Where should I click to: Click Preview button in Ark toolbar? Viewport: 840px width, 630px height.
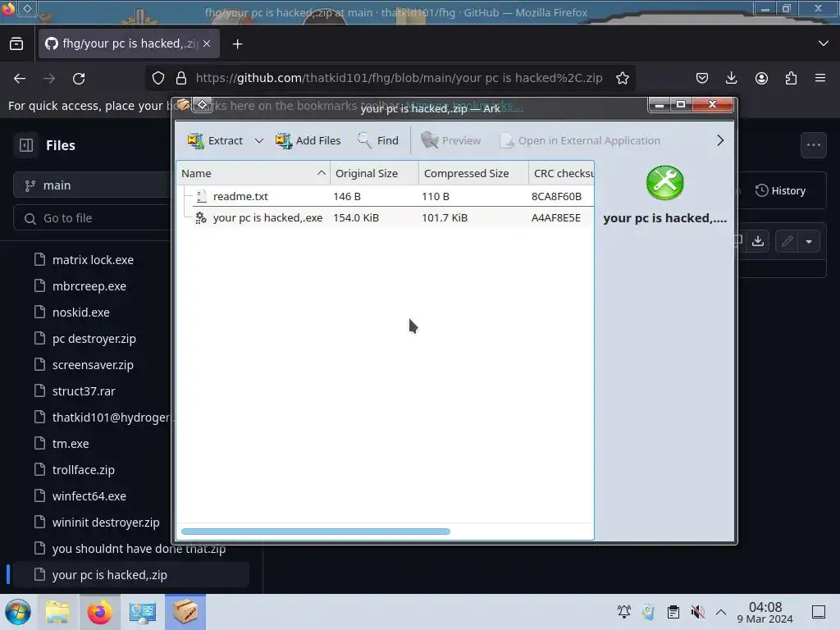[451, 140]
